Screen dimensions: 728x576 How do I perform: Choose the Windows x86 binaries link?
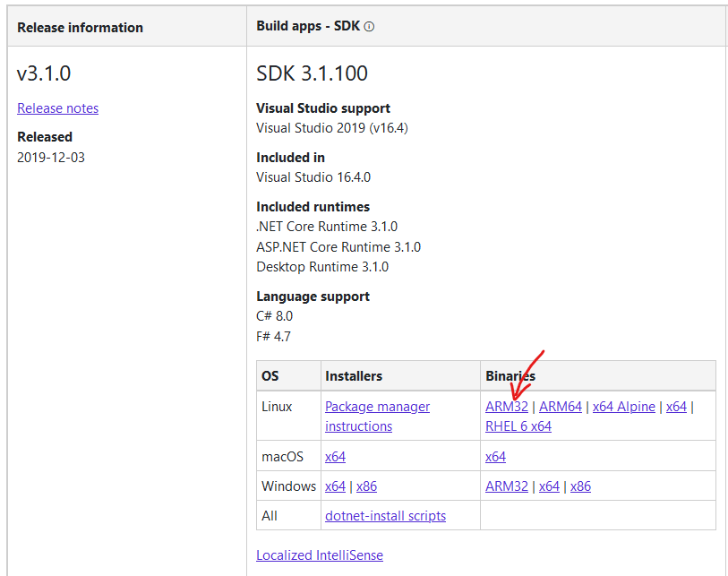pyautogui.click(x=580, y=486)
